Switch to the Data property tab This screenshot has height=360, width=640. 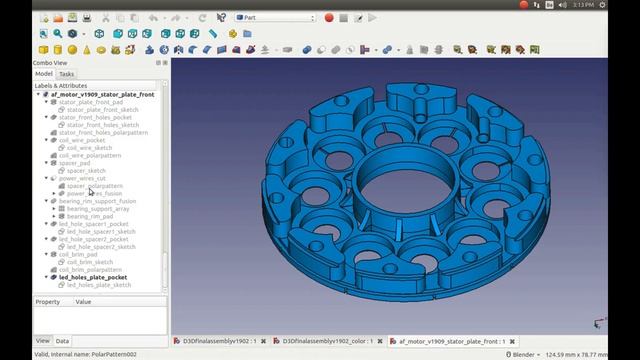coord(62,341)
